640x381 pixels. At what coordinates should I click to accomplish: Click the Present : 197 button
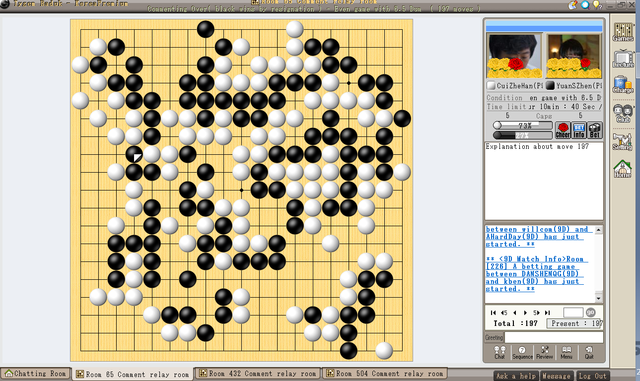click(x=575, y=323)
